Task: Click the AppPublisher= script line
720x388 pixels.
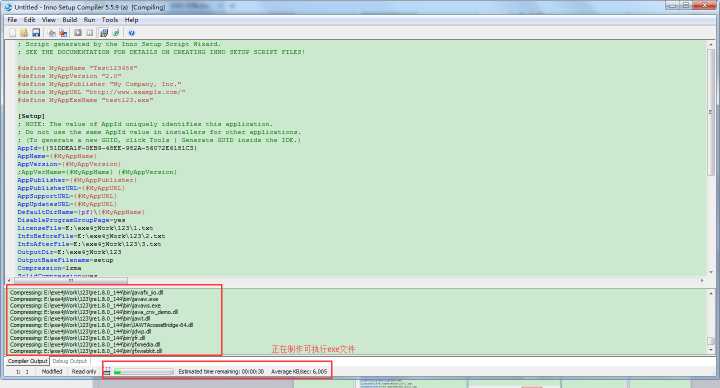Action: (x=77, y=180)
